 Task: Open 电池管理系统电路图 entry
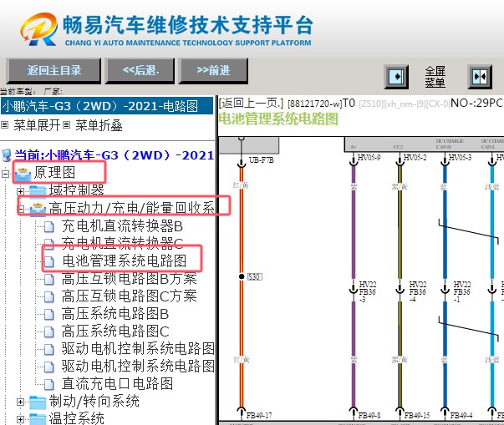(x=125, y=261)
